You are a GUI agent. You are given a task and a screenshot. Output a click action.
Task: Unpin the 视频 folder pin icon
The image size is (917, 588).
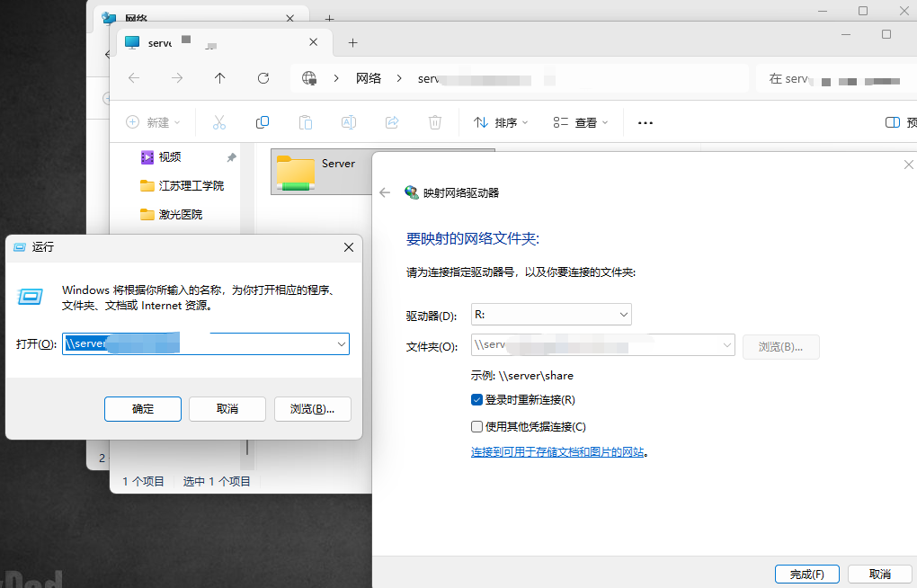coord(232,157)
